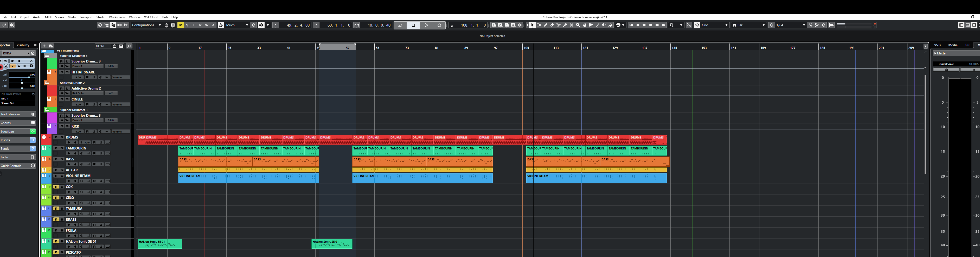The image size is (980, 257).
Task: Select the Draw pencil tool
Action: (x=546, y=25)
